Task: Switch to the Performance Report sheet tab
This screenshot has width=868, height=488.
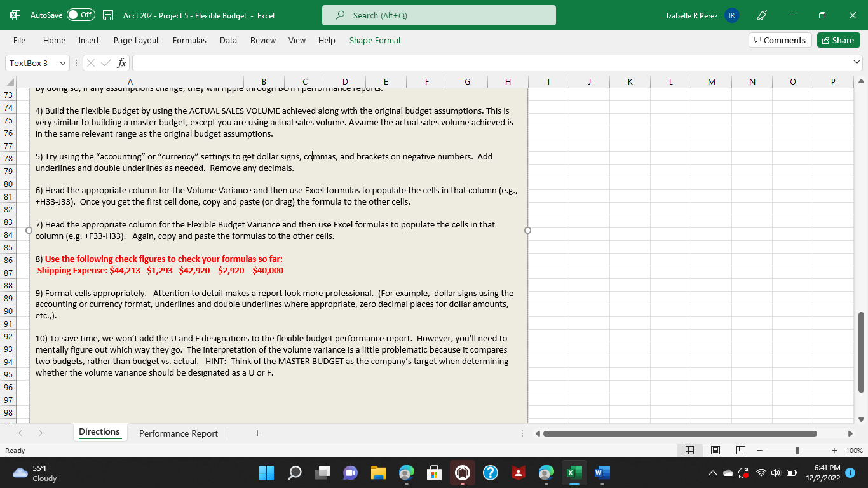Action: 178,433
